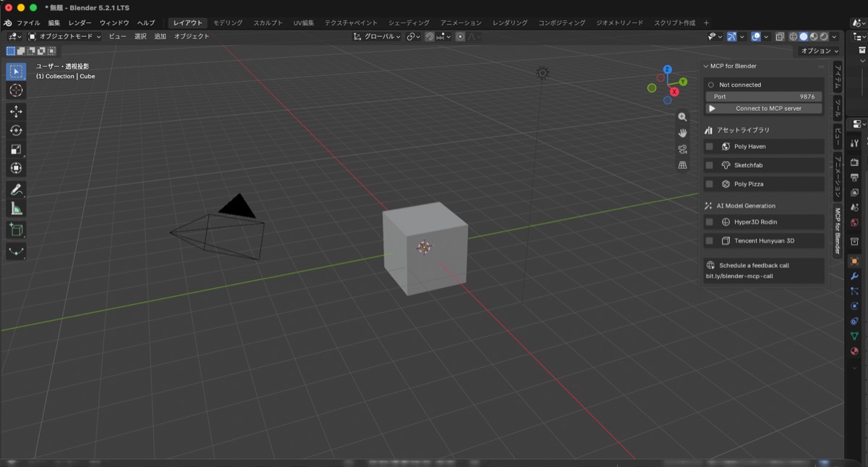Open the オプション dropdown

820,51
